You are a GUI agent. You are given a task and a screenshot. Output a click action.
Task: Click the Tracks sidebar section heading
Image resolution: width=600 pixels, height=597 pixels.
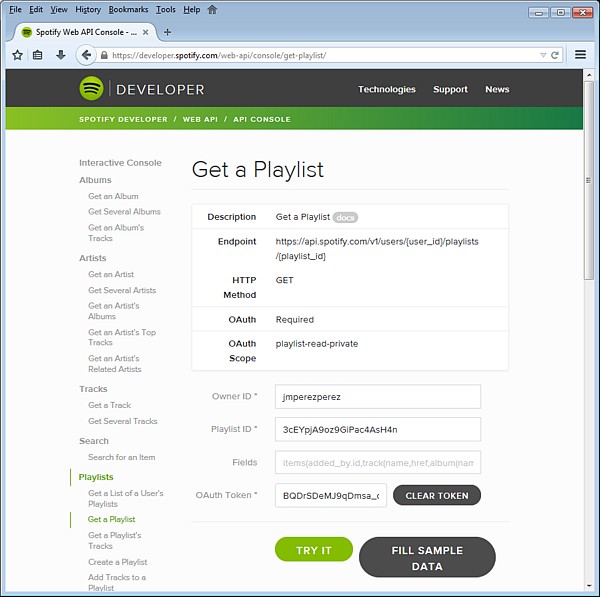coord(93,389)
